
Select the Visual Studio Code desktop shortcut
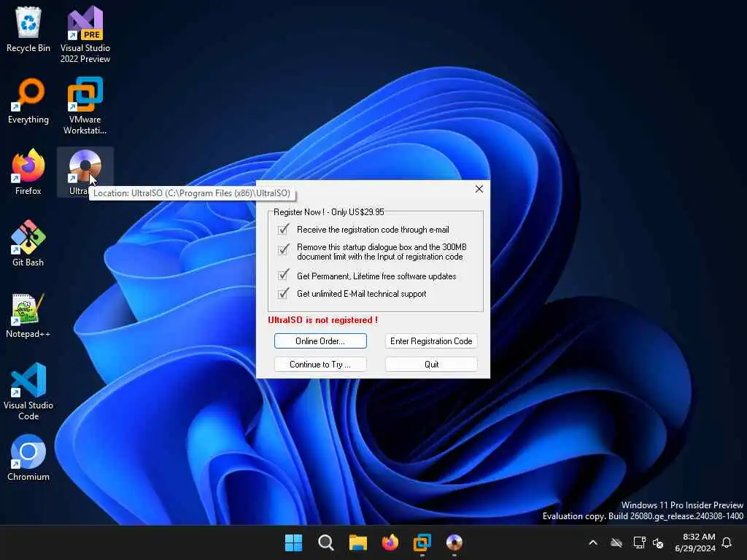[x=28, y=392]
